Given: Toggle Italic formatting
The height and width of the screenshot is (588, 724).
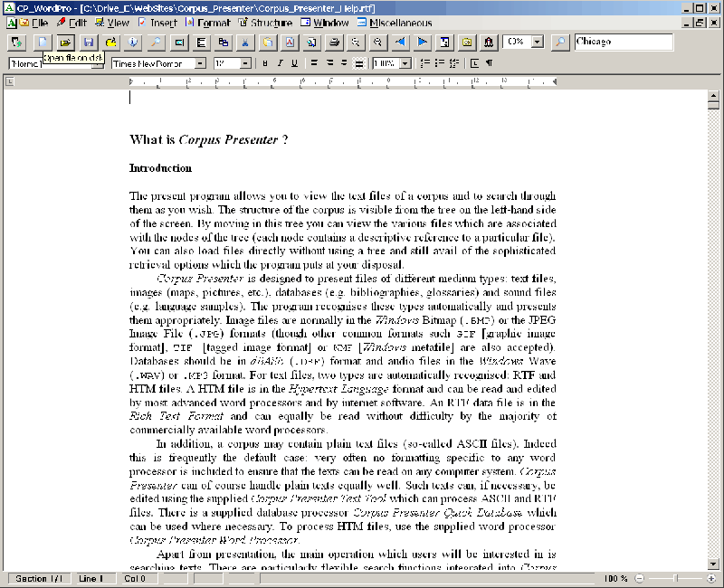Looking at the screenshot, I should point(280,63).
